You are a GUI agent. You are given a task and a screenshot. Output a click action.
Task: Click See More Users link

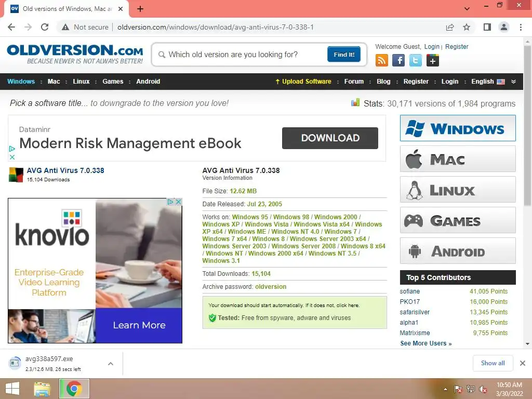click(x=426, y=343)
